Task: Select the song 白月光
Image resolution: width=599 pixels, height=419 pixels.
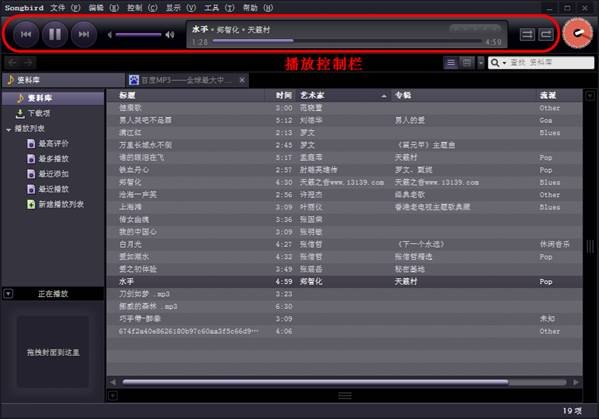Action: click(x=345, y=244)
